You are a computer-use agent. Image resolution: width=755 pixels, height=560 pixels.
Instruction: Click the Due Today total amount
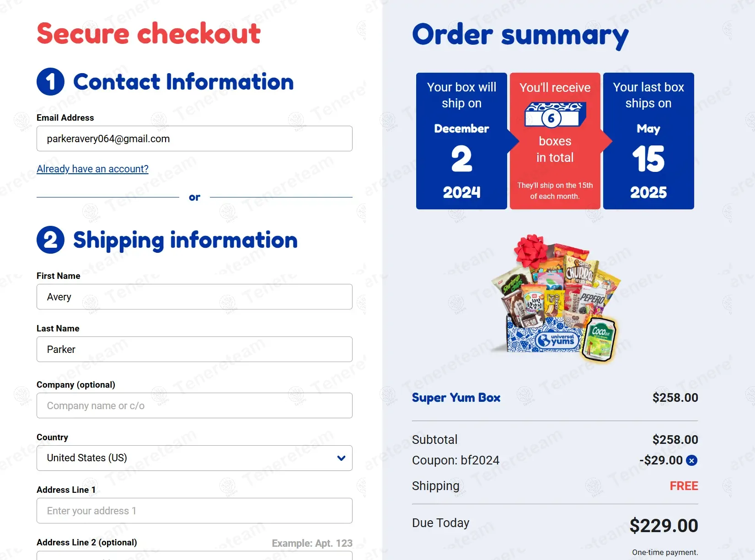tap(664, 526)
